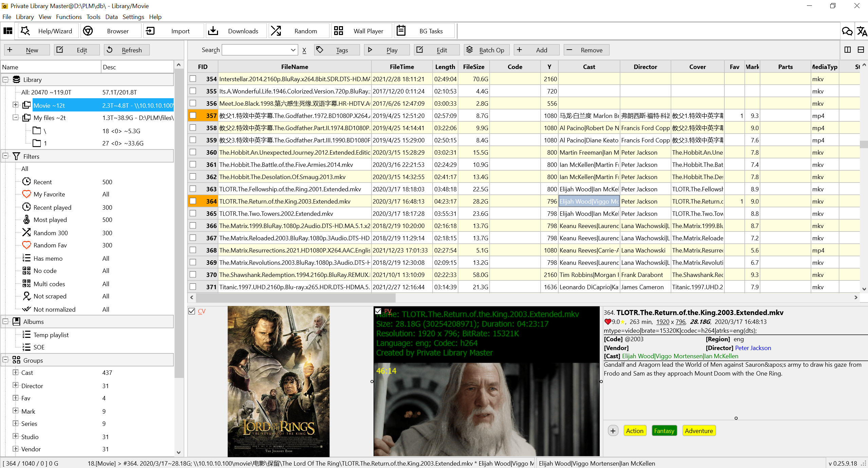Image resolution: width=868 pixels, height=468 pixels.
Task: Open the Search box dropdown arrow
Action: (x=293, y=50)
